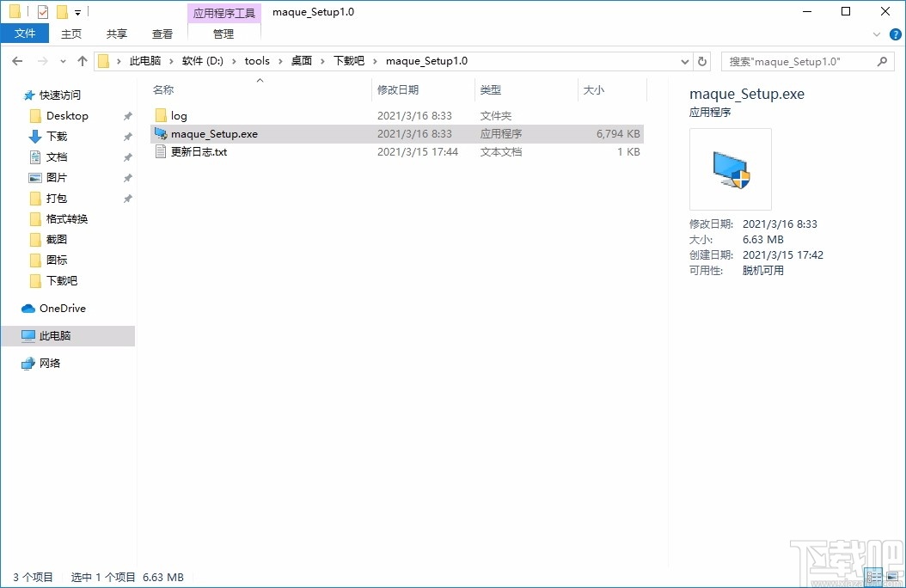Expand the breadcrumb arrow after 下载吧

coord(373,61)
